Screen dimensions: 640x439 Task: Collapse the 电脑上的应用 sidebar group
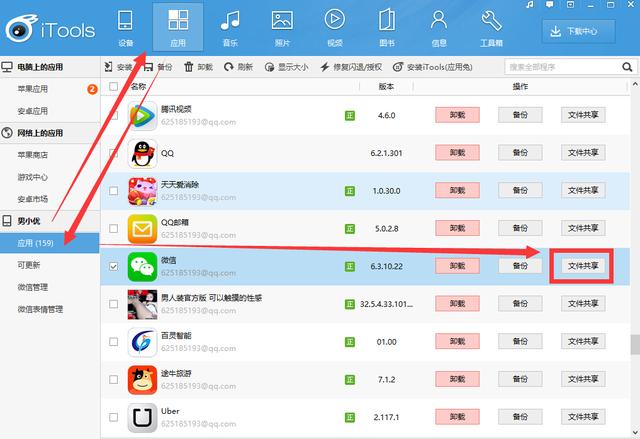8,66
